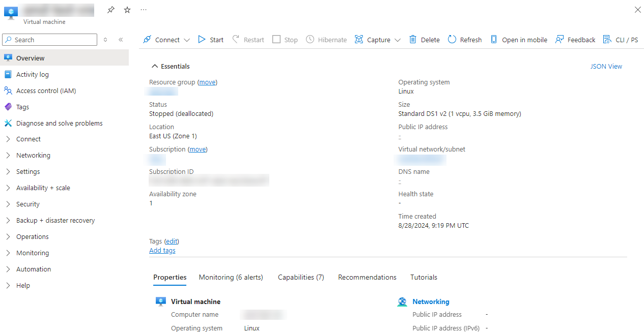The height and width of the screenshot is (332, 644).
Task: Click the Virtual machine icon in Properties
Action: point(161,301)
